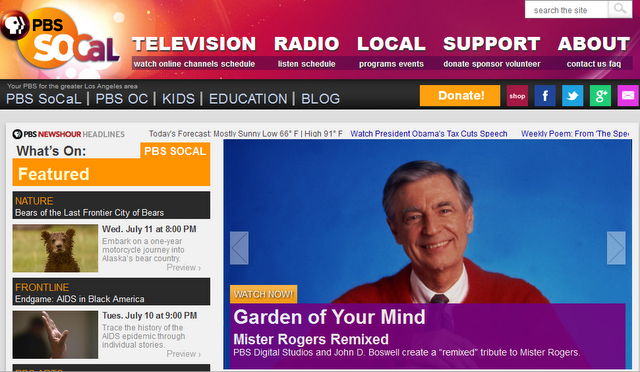Open the LOCAL menu
640x372 pixels.
[x=391, y=44]
